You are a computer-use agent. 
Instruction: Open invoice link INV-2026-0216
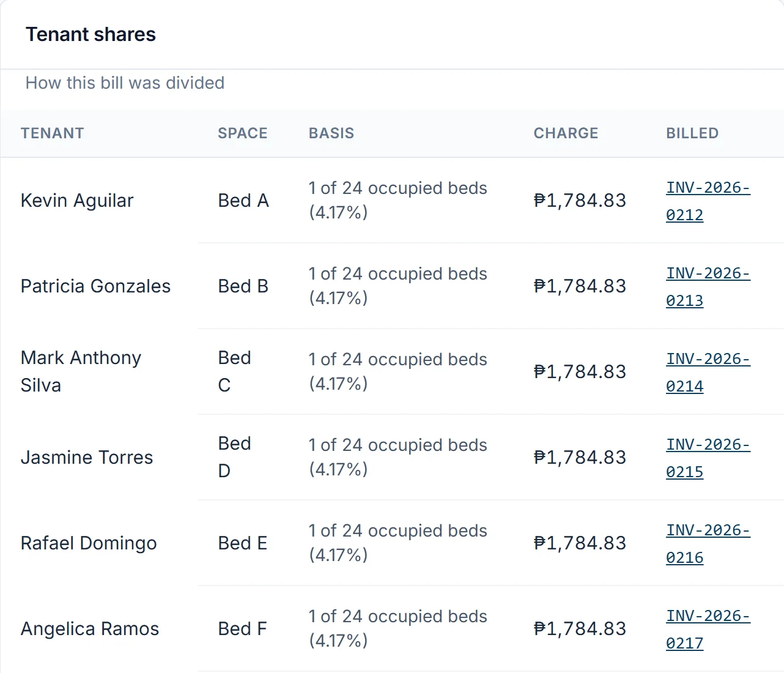(x=708, y=543)
